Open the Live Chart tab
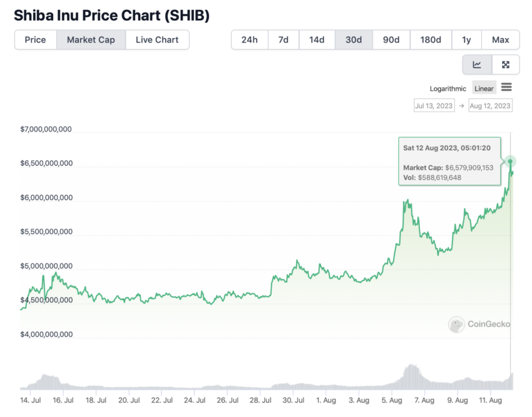The width and height of the screenshot is (532, 417). 157,39
